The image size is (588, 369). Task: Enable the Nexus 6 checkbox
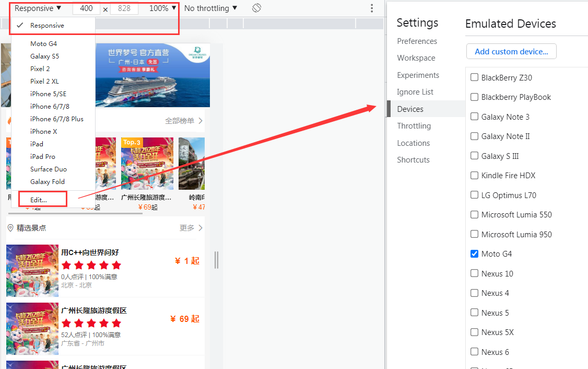[x=474, y=352]
